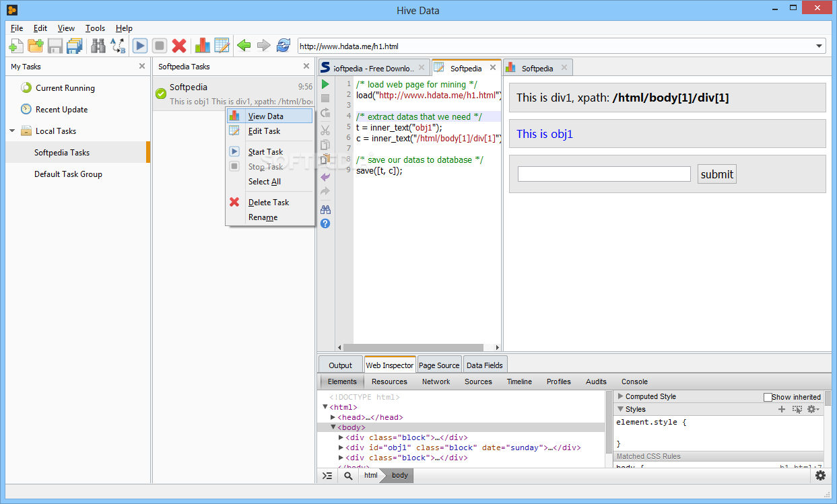
Task: Click the new folder group toolbar icon
Action: [35, 46]
